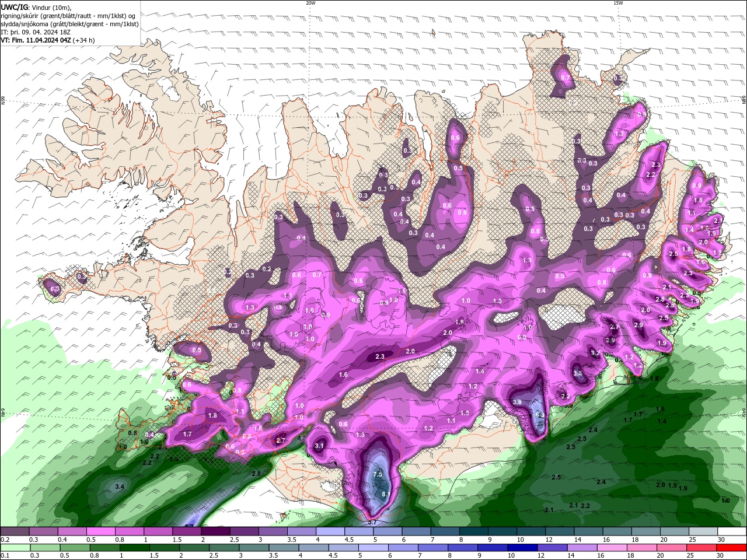The width and height of the screenshot is (747, 560).
Task: Click the bright red 30+ rain legend swatch
Action: coord(731,548)
